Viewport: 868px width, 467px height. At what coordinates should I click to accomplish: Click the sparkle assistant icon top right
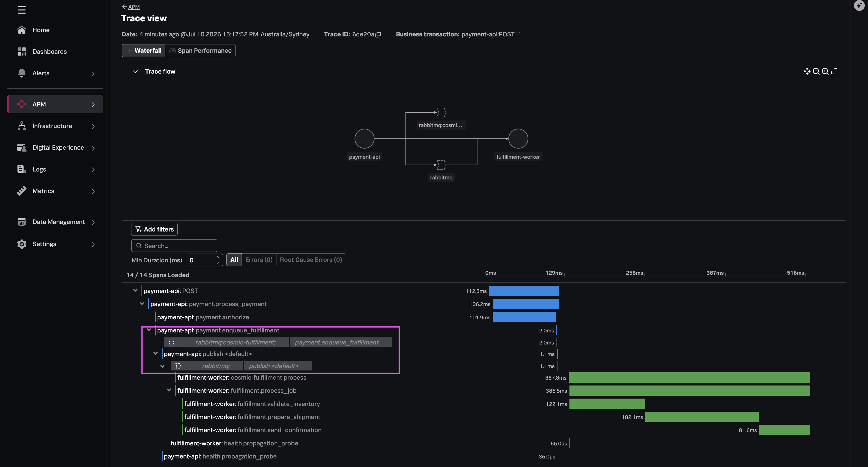click(x=859, y=5)
